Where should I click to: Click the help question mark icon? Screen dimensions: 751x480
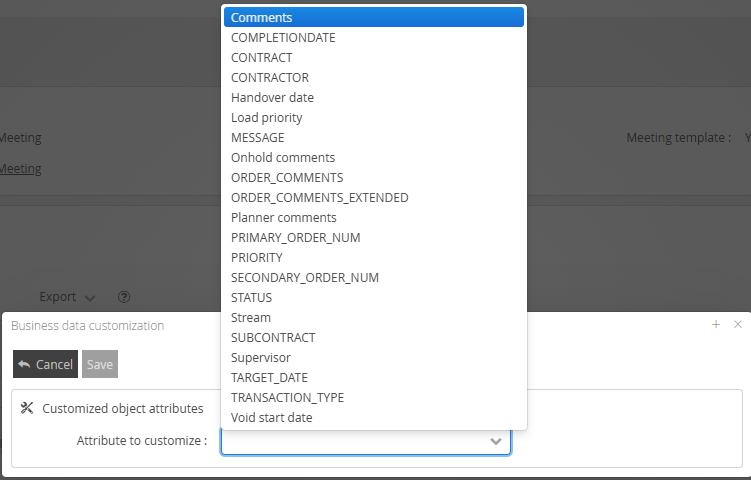pyautogui.click(x=124, y=297)
